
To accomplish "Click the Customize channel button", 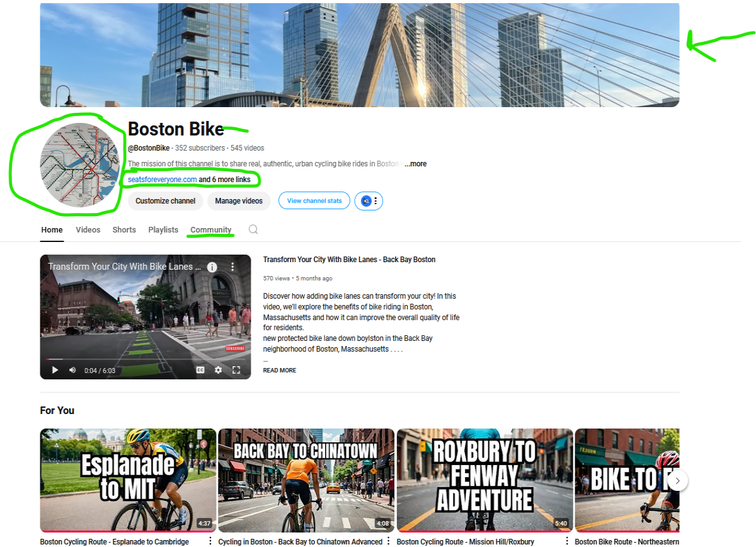I will [165, 201].
